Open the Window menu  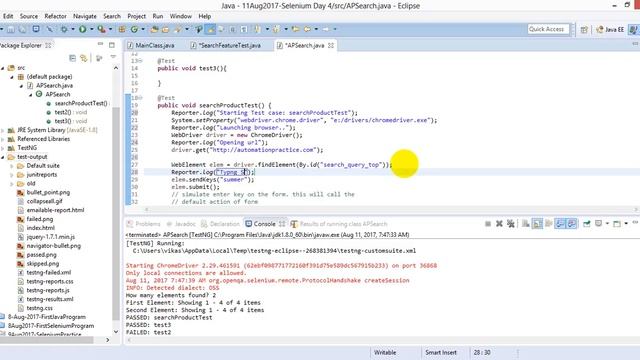coord(180,16)
